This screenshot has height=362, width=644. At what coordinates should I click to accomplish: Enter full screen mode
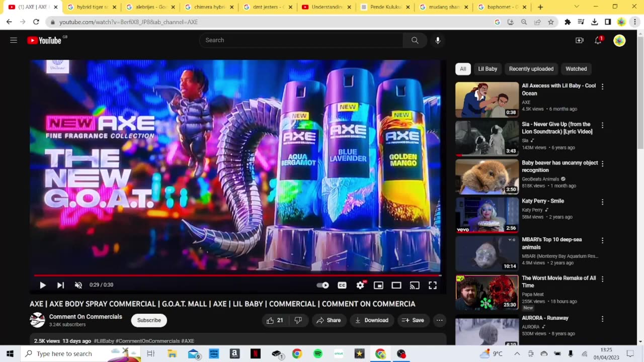pos(433,285)
